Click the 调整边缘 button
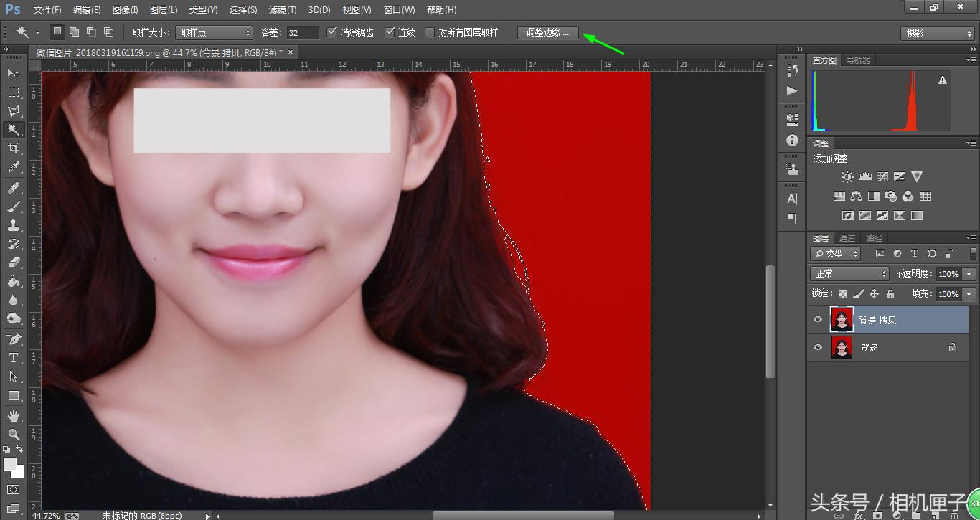Viewport: 980px width, 520px height. [547, 32]
